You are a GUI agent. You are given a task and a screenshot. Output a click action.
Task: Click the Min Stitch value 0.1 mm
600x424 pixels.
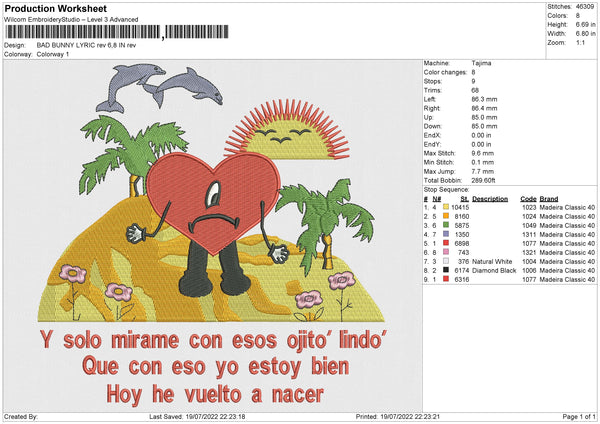coord(483,162)
